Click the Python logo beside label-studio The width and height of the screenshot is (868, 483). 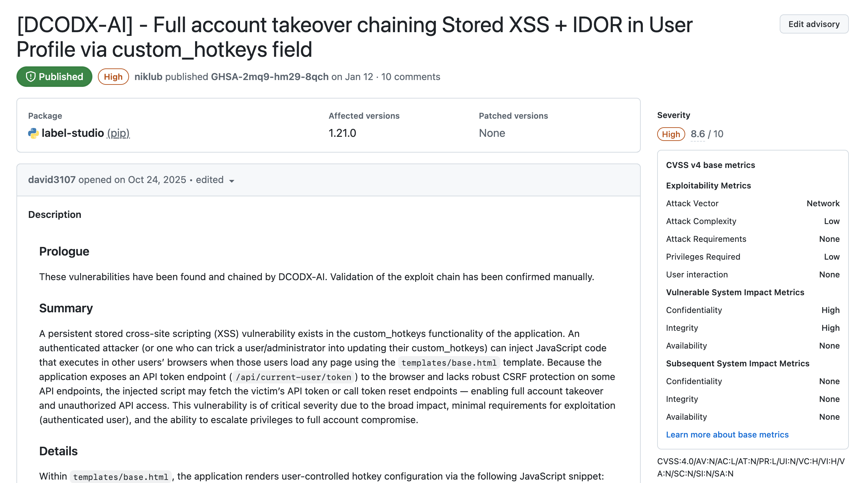34,133
